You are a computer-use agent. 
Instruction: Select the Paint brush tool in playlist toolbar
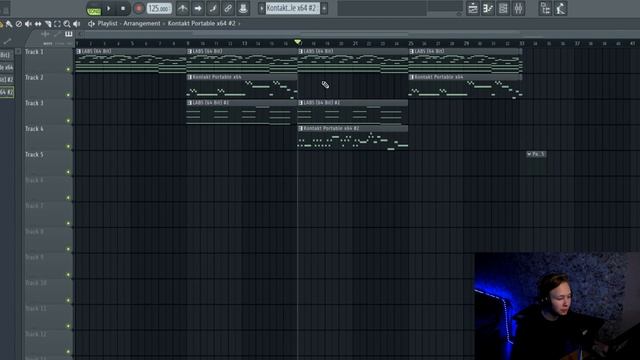click(x=9, y=24)
